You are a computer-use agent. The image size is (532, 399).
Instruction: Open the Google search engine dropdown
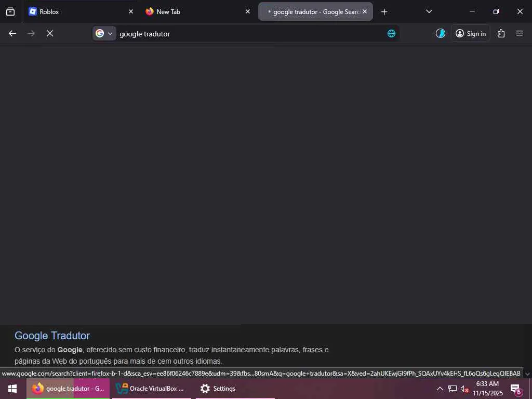[x=104, y=34]
